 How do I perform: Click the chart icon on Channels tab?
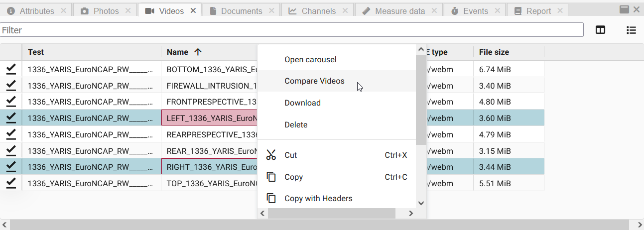pyautogui.click(x=293, y=10)
